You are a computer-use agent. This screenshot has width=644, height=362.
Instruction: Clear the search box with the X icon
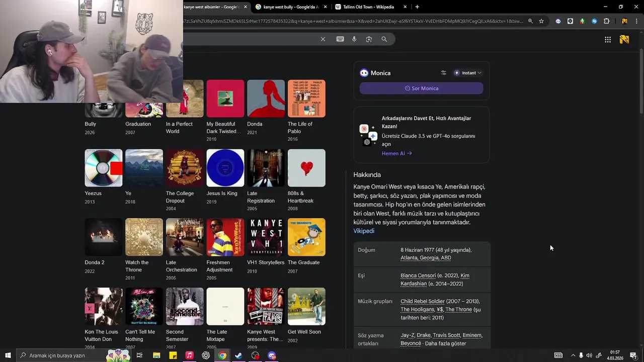point(323,39)
